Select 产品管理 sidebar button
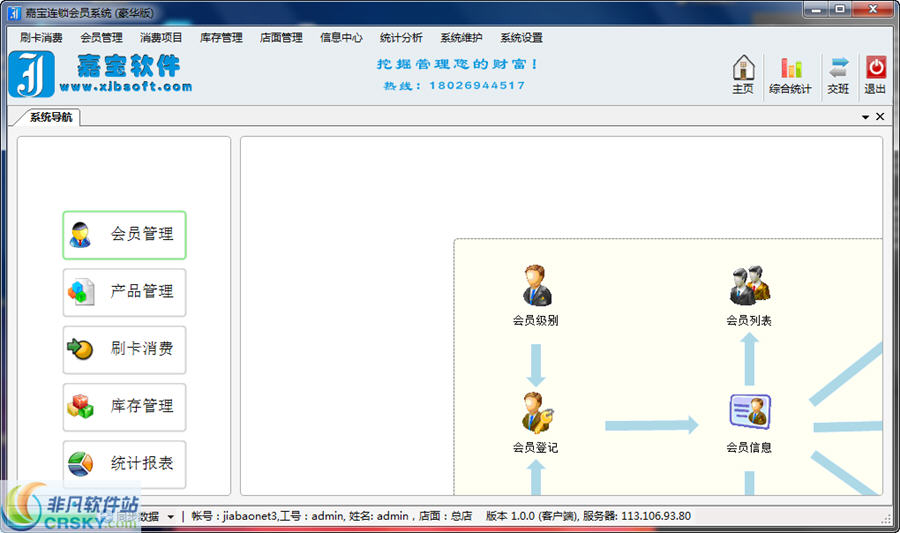900x533 pixels. (125, 292)
